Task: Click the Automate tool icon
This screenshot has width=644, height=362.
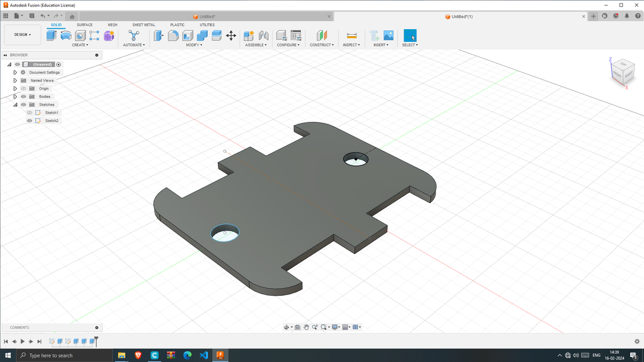Action: [x=134, y=35]
